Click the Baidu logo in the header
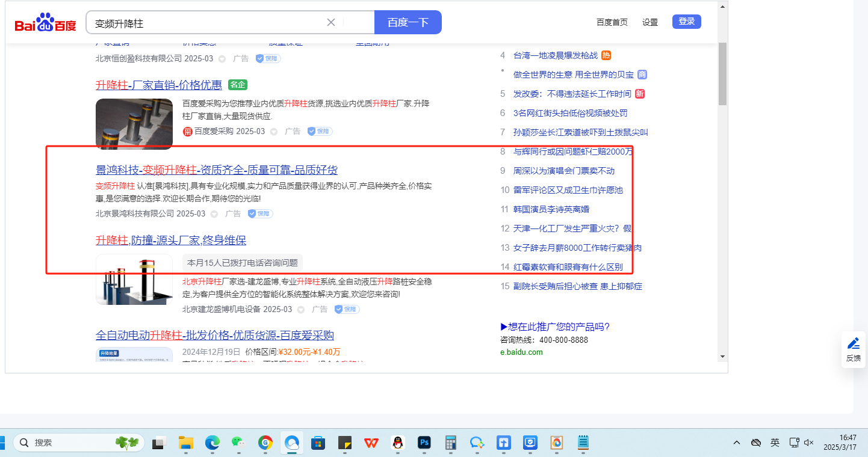 point(45,23)
